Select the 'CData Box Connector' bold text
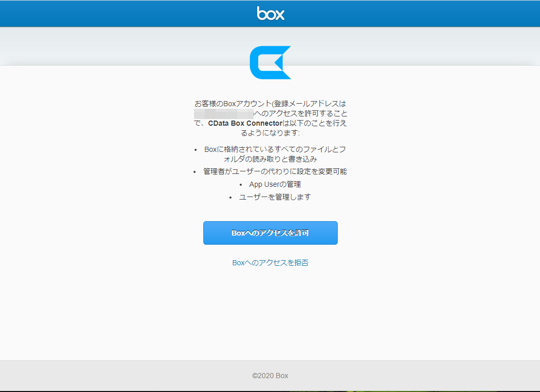The image size is (540, 392). [x=245, y=123]
